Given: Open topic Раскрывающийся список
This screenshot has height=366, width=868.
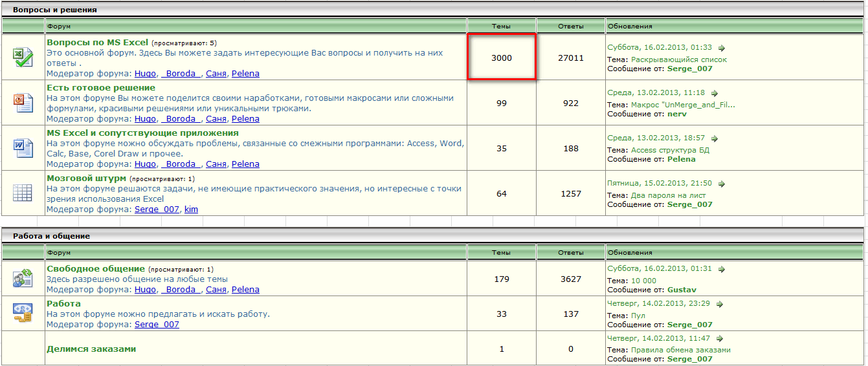Looking at the screenshot, I should (679, 59).
